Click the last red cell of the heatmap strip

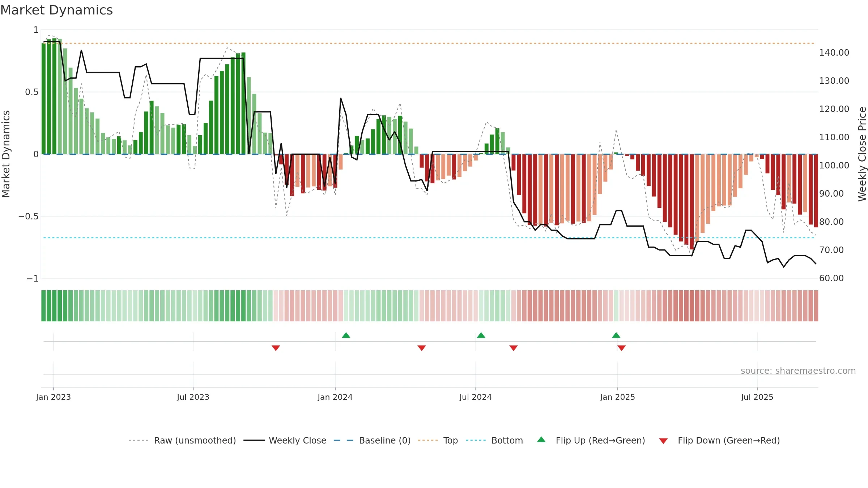(x=816, y=306)
